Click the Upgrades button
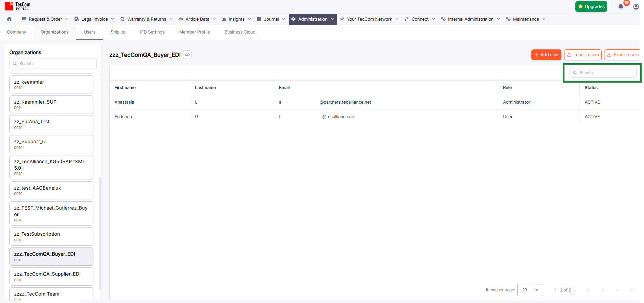 pos(591,6)
